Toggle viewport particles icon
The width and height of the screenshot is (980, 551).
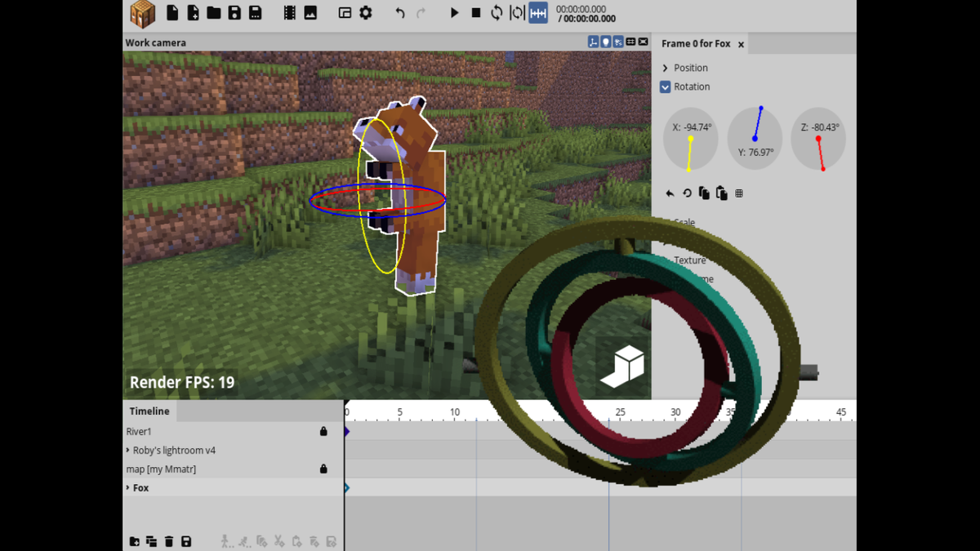pos(618,42)
